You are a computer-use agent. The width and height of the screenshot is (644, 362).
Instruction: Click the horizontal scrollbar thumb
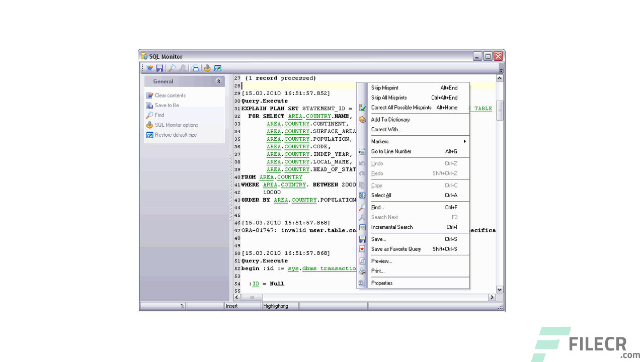(252, 298)
